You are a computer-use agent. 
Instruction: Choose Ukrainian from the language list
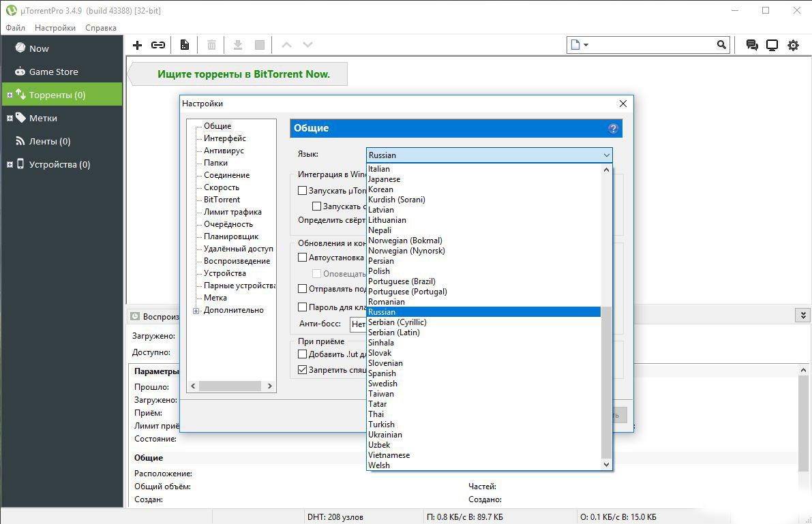tap(483, 435)
